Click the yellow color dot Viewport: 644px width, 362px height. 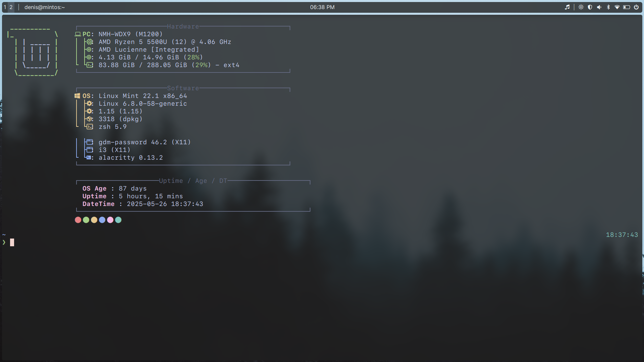pyautogui.click(x=94, y=220)
